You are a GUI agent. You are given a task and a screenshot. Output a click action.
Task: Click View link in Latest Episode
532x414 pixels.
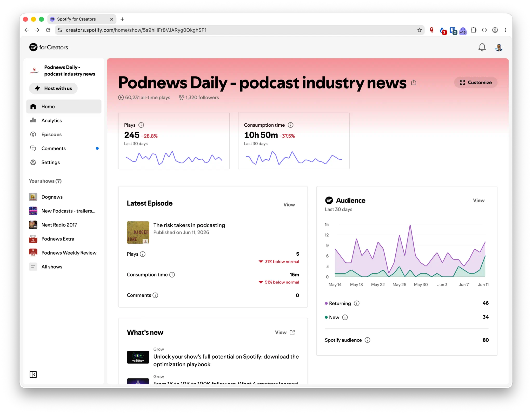coord(289,205)
